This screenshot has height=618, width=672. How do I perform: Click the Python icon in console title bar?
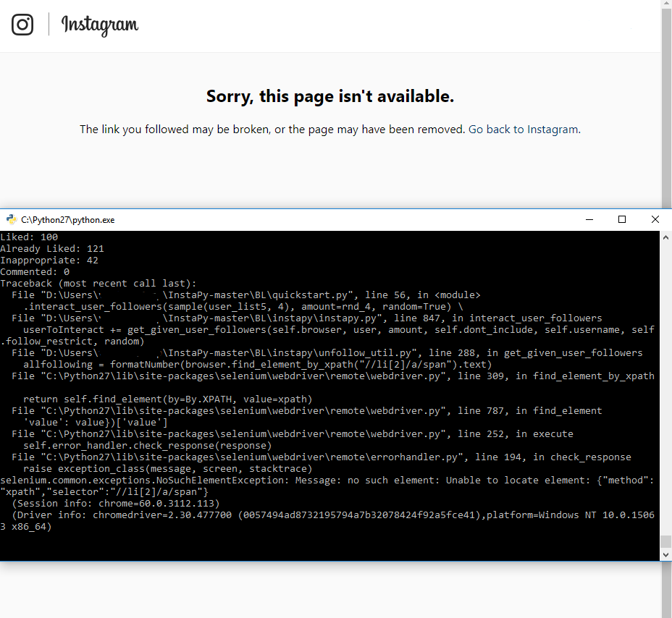point(11,220)
